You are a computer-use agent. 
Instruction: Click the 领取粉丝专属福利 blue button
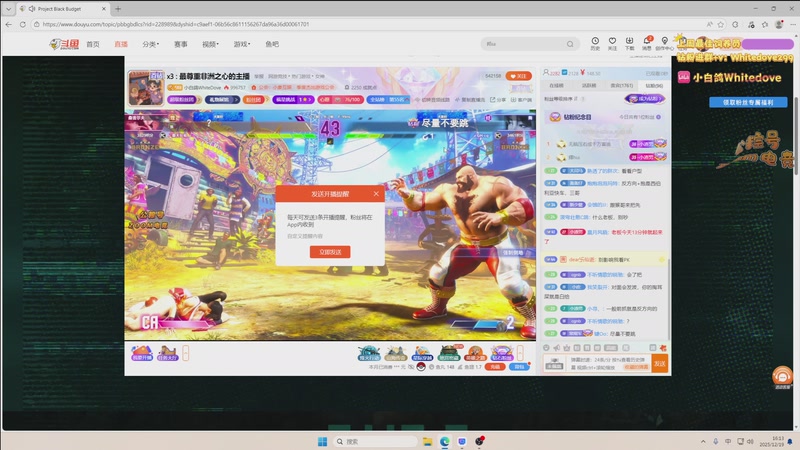click(x=748, y=103)
